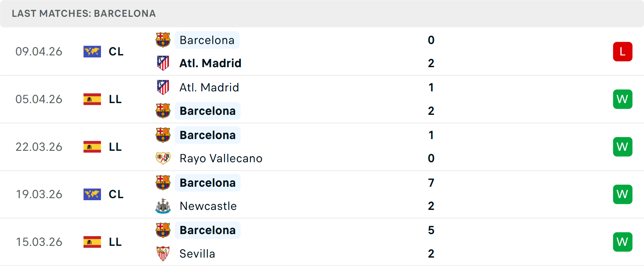Click the Spanish flag icon beside 22.03.26
Screen dimensions: 644x266
(x=92, y=147)
